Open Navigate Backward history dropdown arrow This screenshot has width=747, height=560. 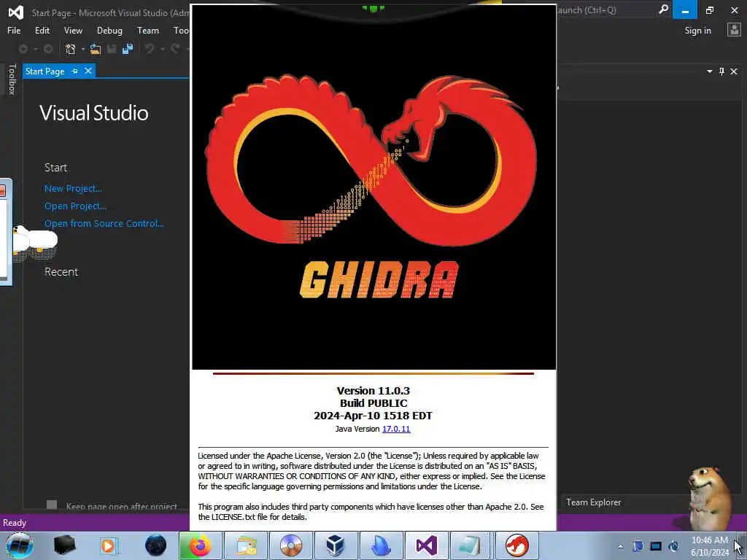[35, 49]
